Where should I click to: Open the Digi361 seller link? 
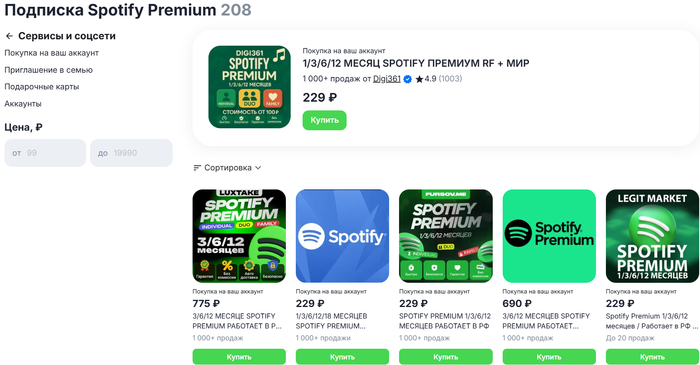[x=387, y=79]
